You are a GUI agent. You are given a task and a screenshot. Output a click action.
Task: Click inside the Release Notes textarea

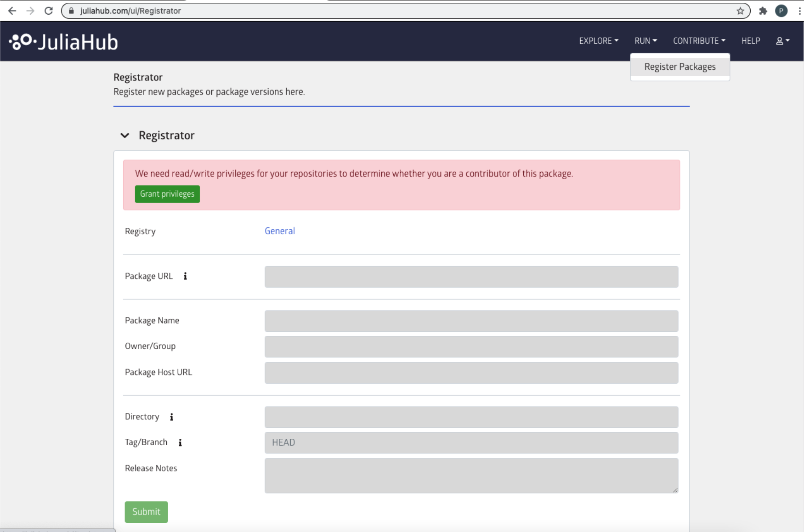(x=471, y=475)
